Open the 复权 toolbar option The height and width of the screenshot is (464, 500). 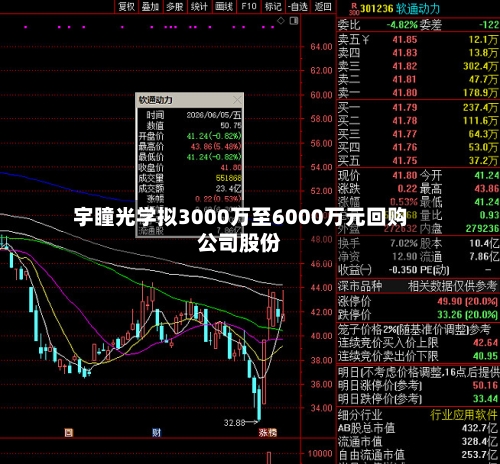pyautogui.click(x=126, y=6)
